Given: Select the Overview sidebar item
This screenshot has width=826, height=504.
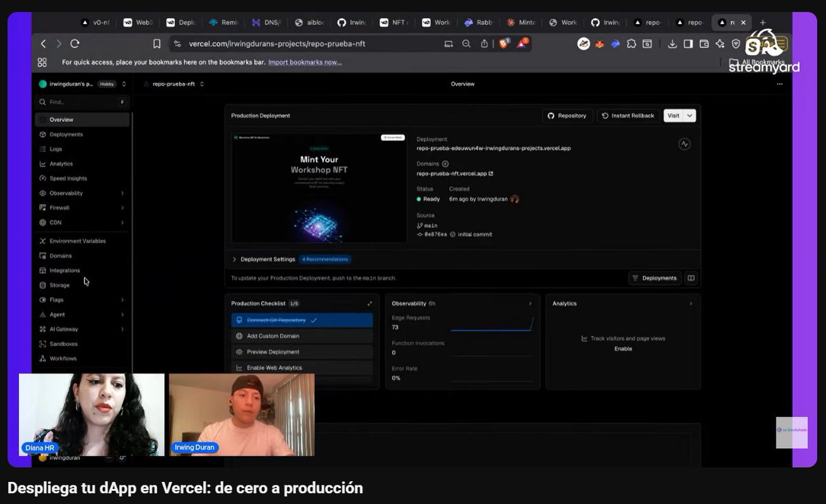Looking at the screenshot, I should tap(82, 120).
